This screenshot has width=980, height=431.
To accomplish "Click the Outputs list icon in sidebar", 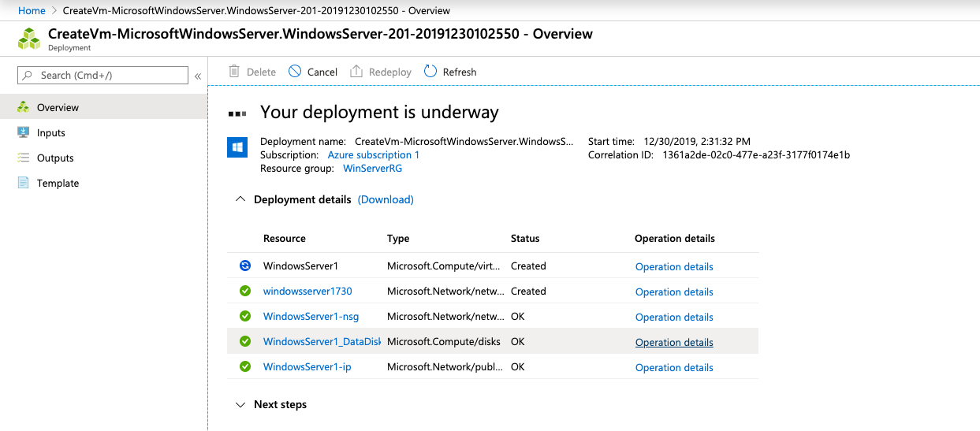I will [x=24, y=158].
